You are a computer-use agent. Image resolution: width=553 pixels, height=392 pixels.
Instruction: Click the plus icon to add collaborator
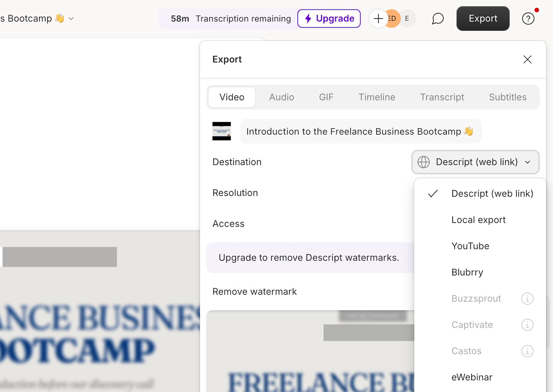378,19
